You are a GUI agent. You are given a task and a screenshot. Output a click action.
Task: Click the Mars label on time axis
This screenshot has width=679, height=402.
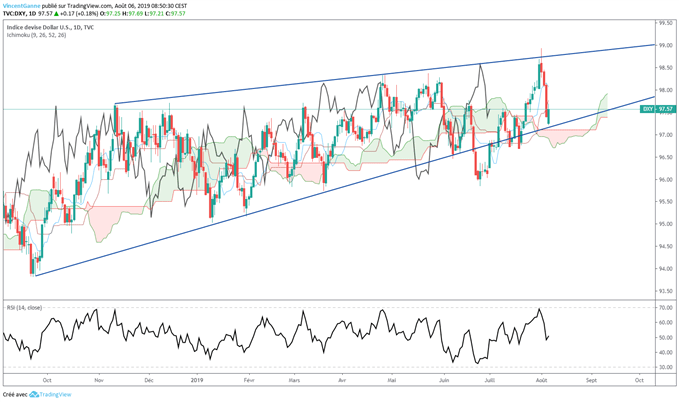coord(294,380)
